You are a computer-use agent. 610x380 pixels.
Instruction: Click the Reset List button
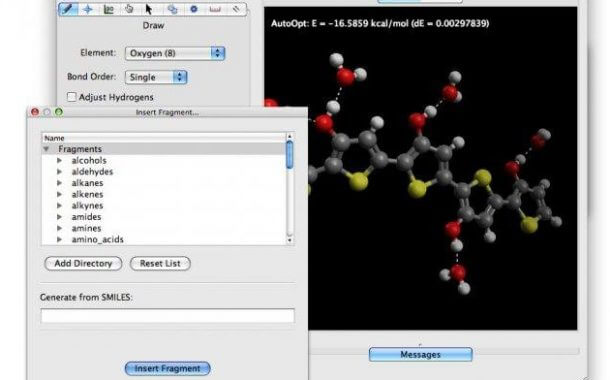(160, 263)
